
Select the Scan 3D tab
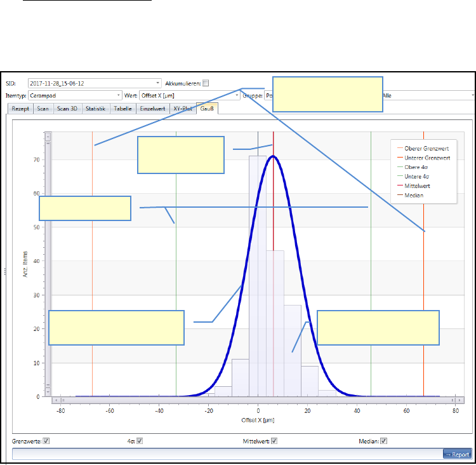pyautogui.click(x=67, y=109)
